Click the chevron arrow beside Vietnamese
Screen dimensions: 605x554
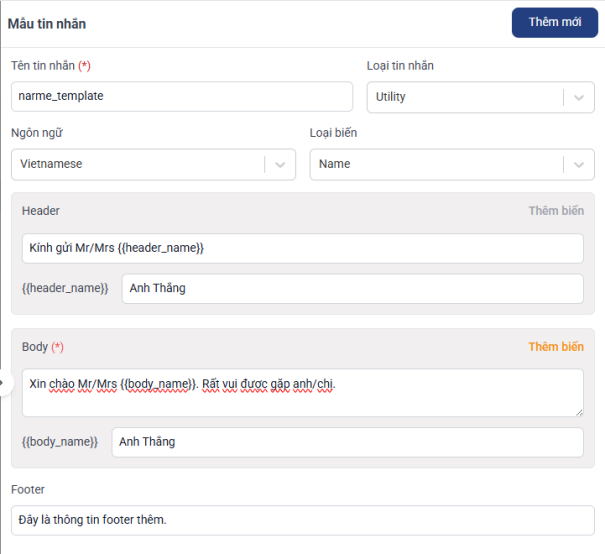(x=280, y=165)
